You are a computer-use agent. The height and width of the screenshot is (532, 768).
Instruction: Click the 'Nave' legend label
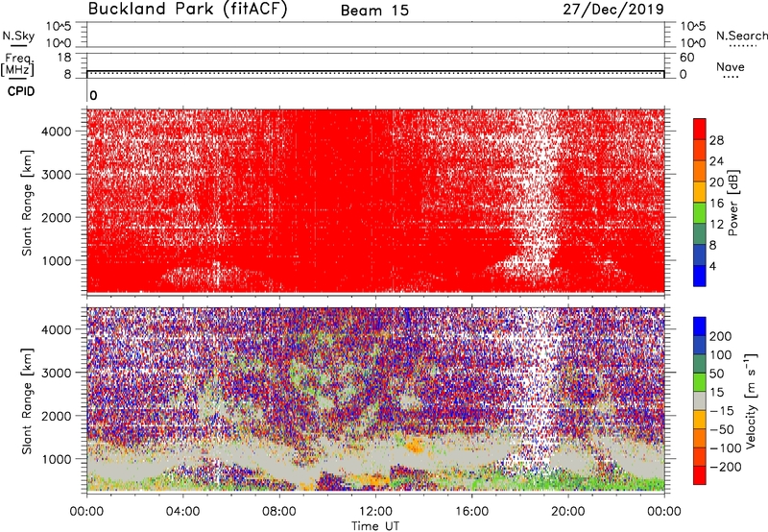tap(731, 66)
